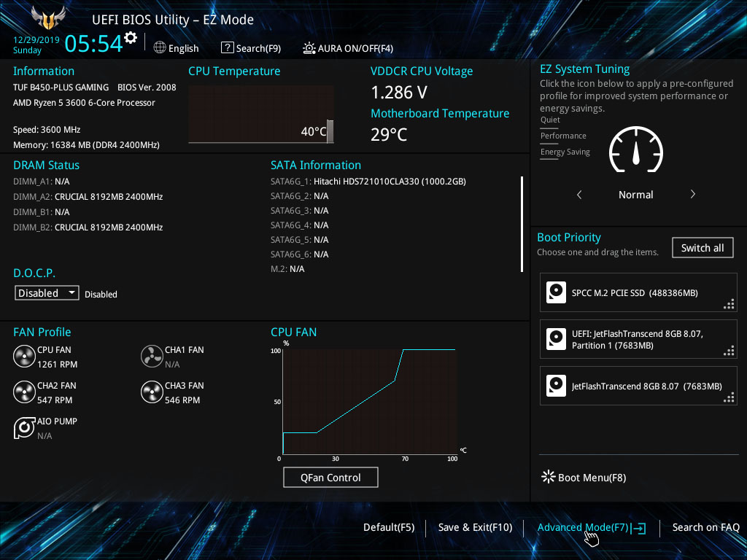The width and height of the screenshot is (747, 560).
Task: Open the D.O.C.P. Disabled dropdown
Action: click(47, 293)
